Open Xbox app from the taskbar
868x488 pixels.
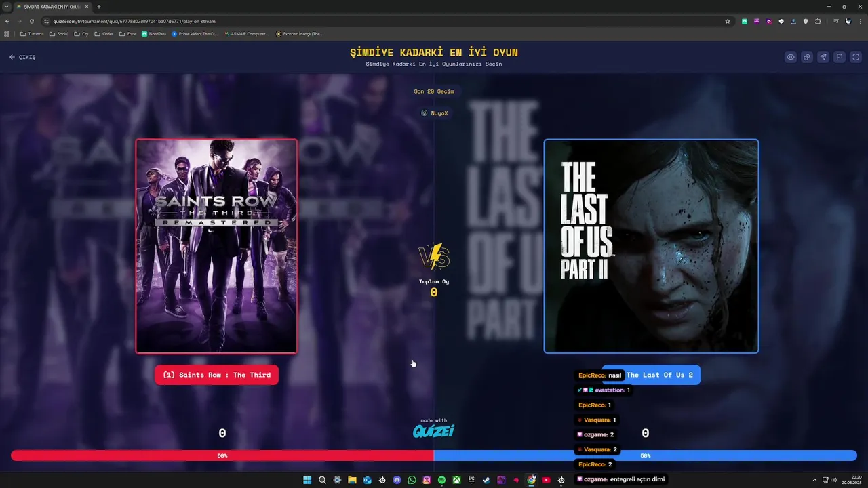(456, 480)
